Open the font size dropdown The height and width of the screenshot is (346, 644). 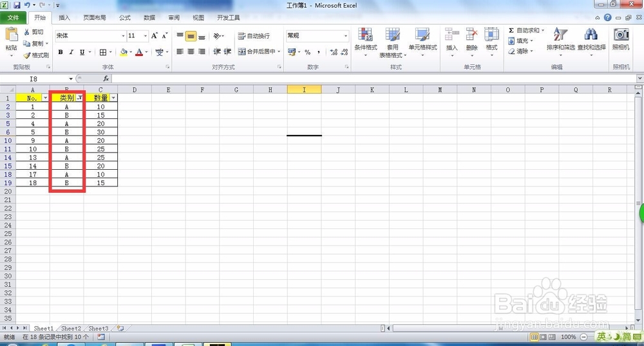coord(145,35)
